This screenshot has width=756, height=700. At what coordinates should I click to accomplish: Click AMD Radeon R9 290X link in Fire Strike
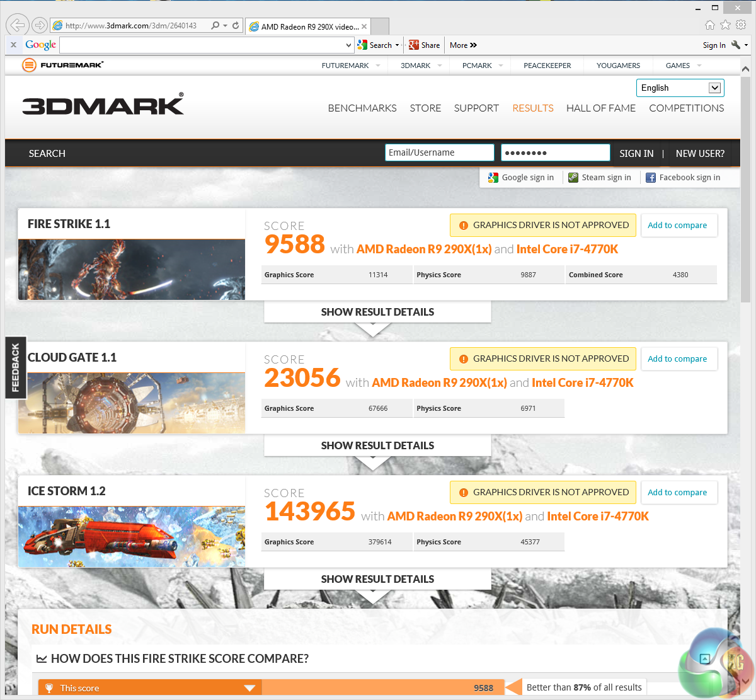pyautogui.click(x=424, y=250)
